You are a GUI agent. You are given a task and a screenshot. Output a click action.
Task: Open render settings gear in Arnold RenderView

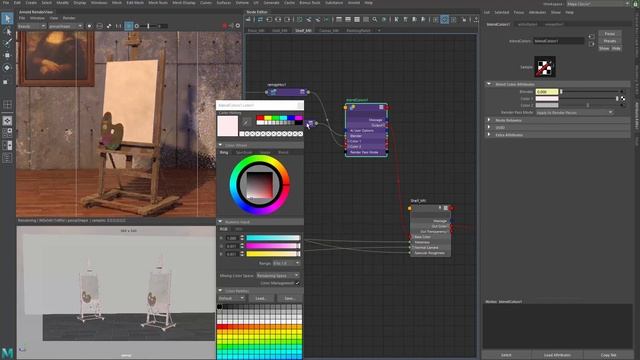238,26
